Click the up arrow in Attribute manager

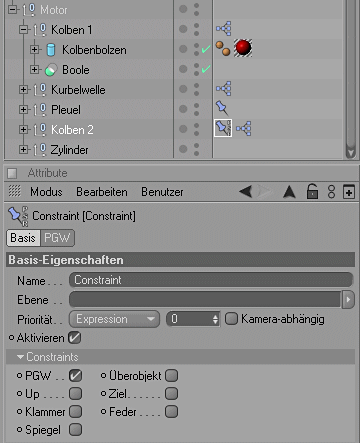pos(289,192)
